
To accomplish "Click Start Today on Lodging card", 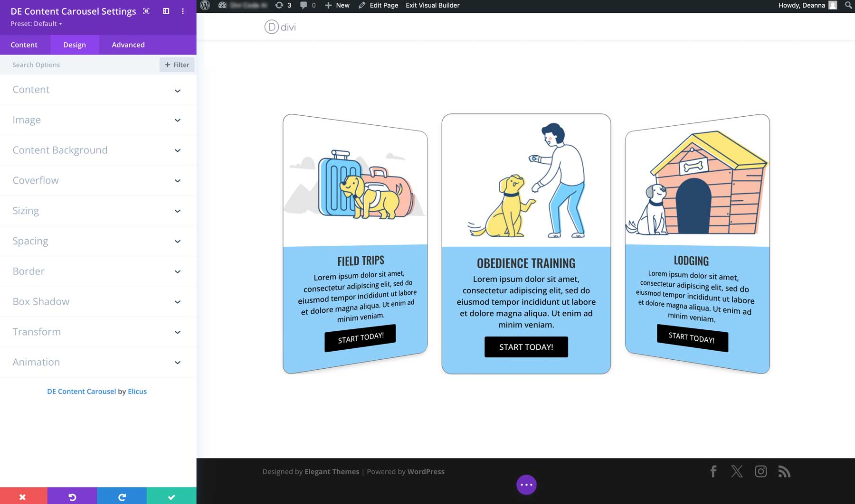I will pos(692,338).
